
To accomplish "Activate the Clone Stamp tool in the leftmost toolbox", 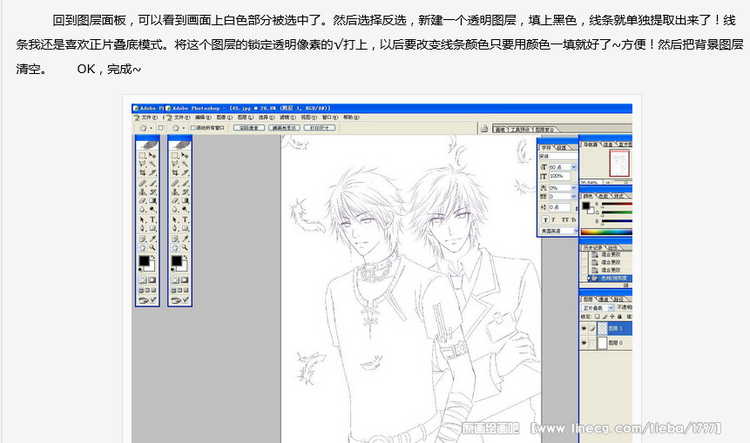I will click(143, 192).
